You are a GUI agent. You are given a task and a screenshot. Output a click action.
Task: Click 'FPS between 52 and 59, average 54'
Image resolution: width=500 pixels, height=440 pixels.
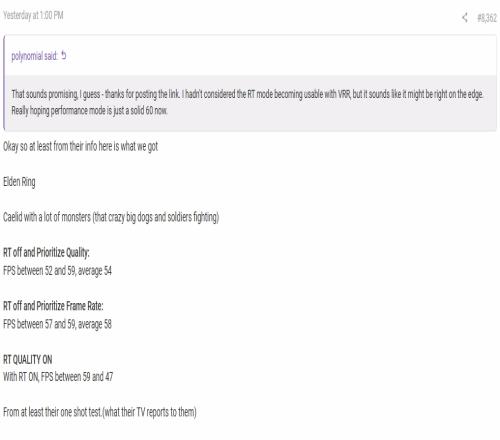(57, 271)
